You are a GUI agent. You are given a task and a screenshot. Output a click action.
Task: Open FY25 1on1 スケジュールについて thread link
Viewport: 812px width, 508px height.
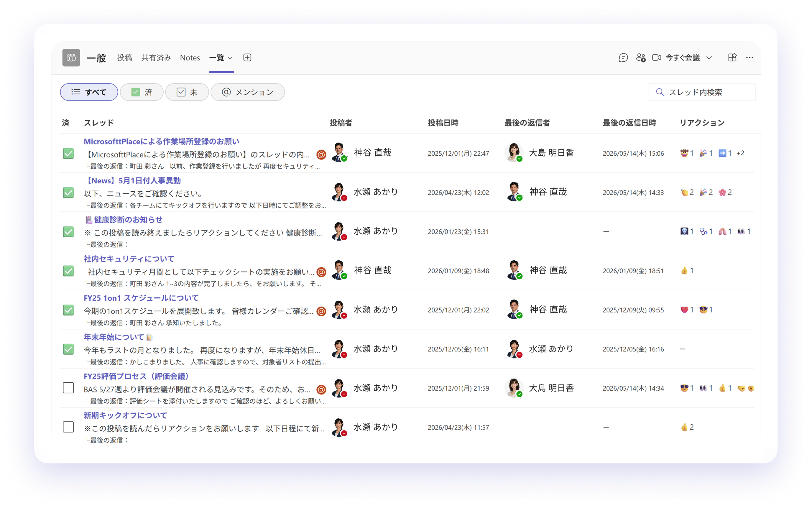[x=141, y=298]
